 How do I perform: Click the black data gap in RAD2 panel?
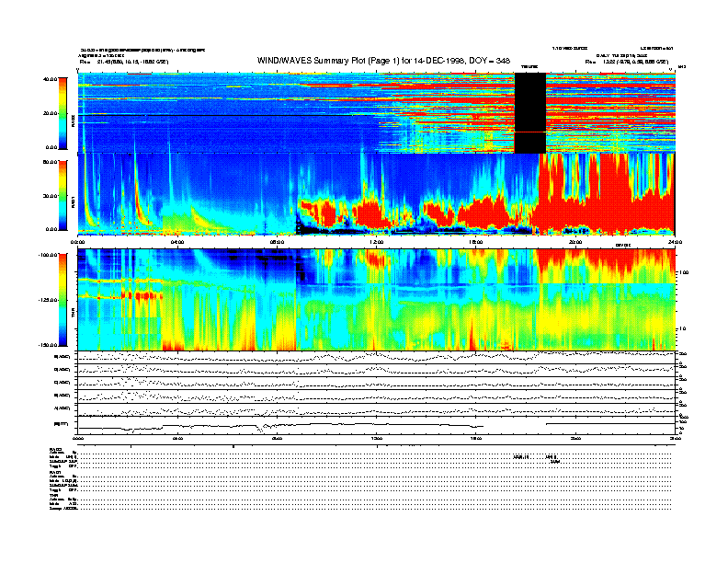529,113
